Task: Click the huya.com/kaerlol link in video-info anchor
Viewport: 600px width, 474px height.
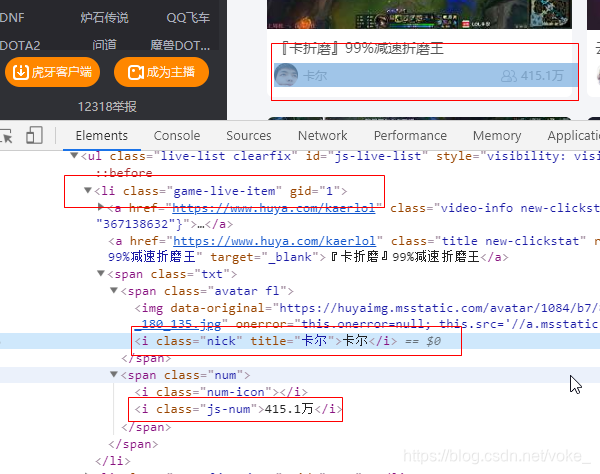Action: 274,208
